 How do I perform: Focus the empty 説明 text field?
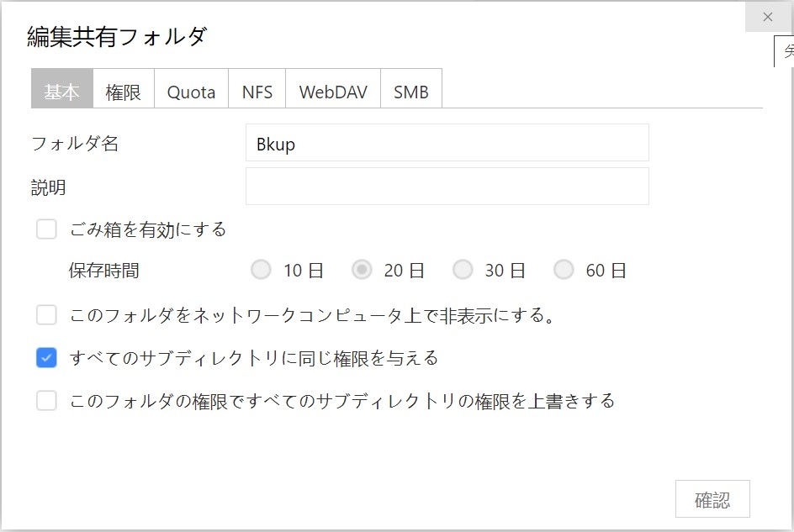pos(447,187)
